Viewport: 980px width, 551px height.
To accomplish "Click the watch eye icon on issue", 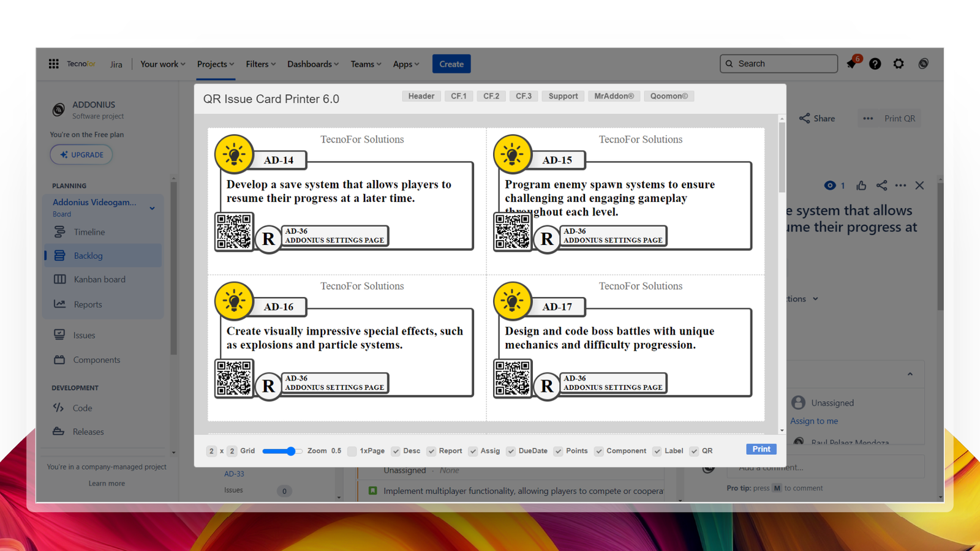I will [830, 186].
